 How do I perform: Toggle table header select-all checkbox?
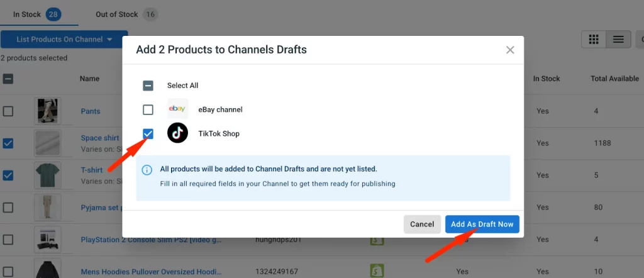[8, 79]
